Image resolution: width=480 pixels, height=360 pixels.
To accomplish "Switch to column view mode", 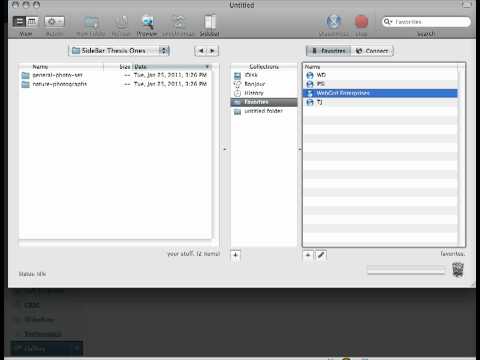I will coord(32,22).
